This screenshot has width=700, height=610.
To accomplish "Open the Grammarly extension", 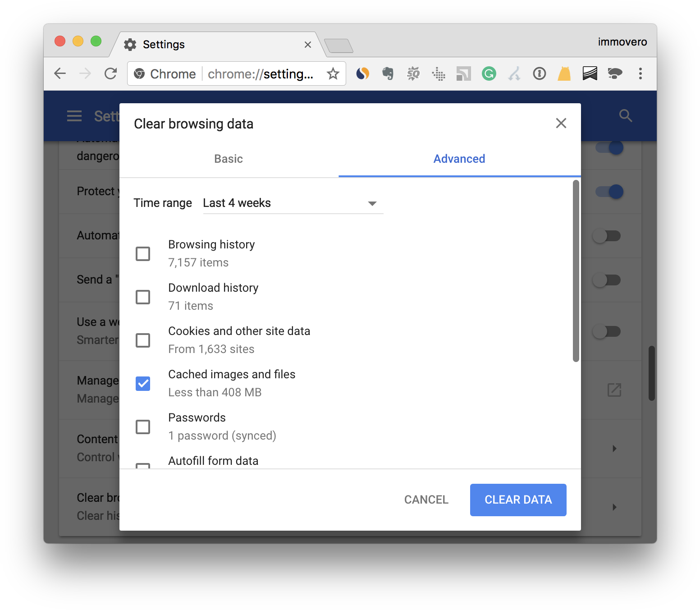I will tap(489, 73).
